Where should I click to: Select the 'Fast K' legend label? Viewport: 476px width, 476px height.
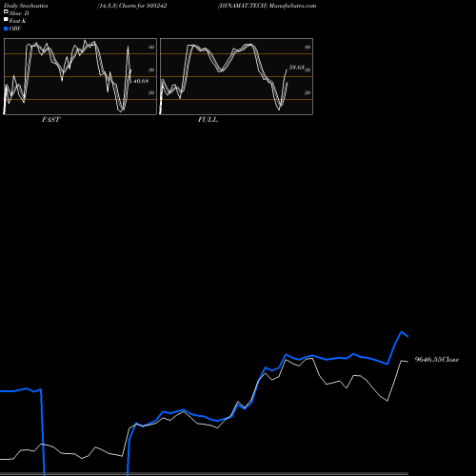(18, 21)
